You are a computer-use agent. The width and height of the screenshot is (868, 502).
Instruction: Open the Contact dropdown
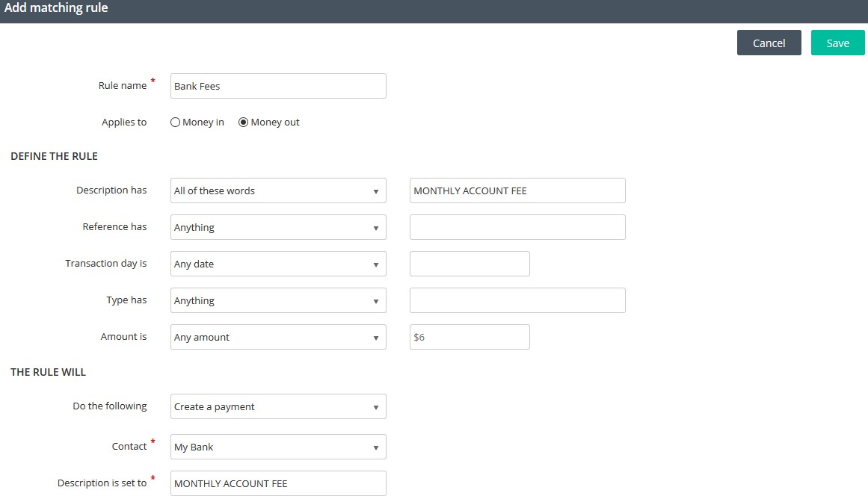coord(278,447)
